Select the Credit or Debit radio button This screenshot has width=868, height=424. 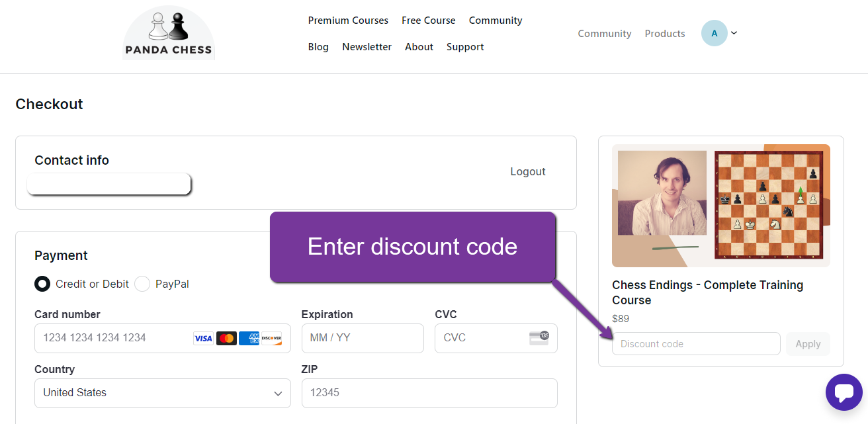tap(42, 284)
